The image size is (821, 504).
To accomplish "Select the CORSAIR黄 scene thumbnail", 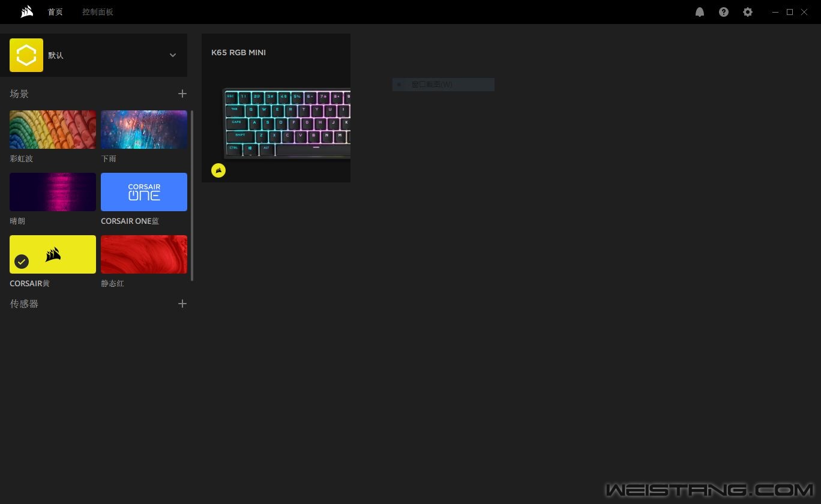I will pyautogui.click(x=53, y=254).
